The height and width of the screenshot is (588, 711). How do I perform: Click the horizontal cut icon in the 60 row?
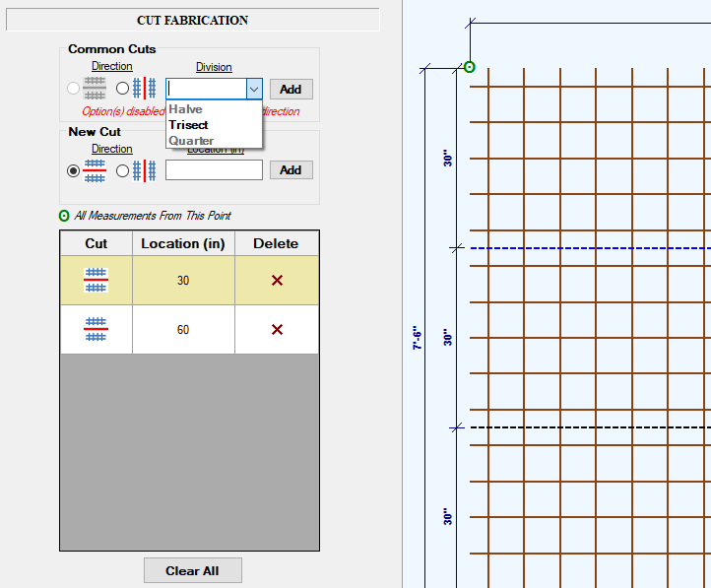tap(96, 330)
